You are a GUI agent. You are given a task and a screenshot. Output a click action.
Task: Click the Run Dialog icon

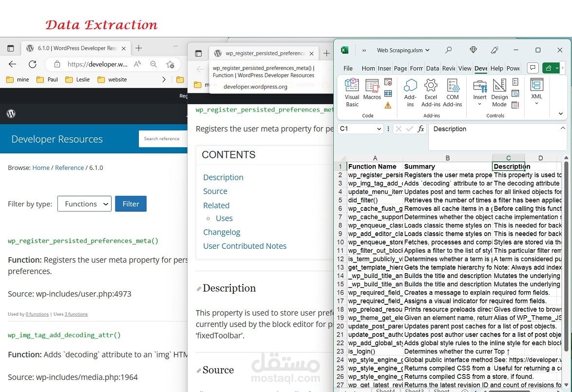coord(515,105)
